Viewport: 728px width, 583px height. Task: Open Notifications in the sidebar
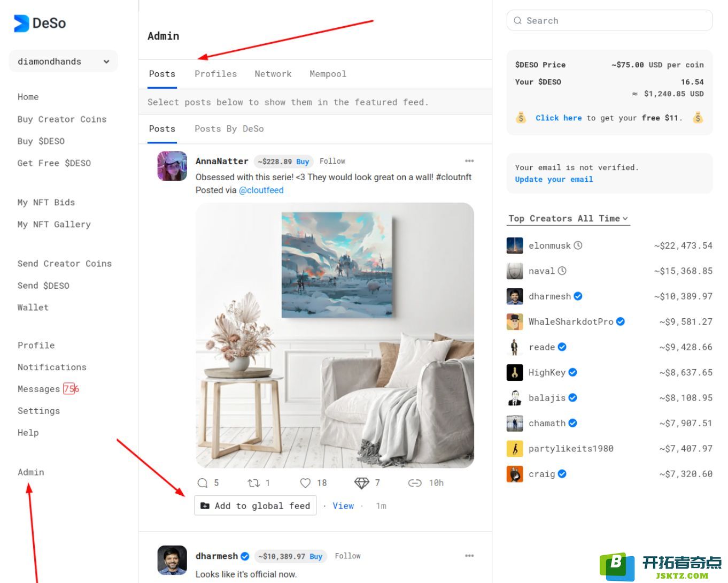click(52, 367)
